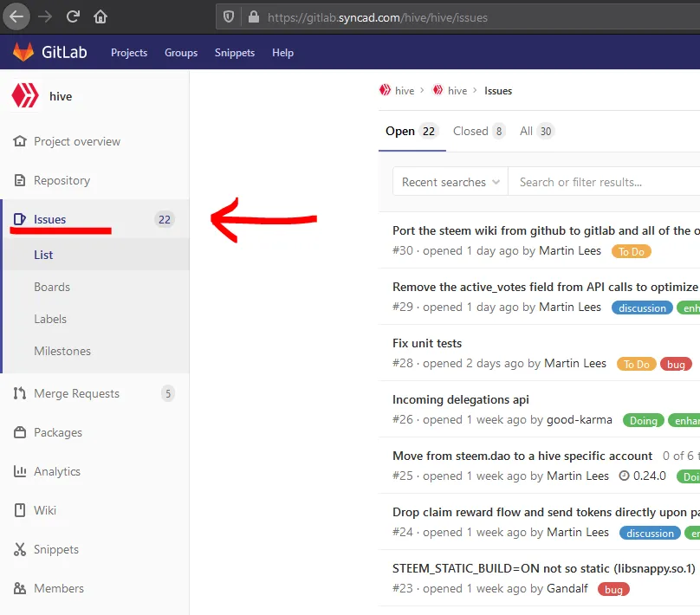Open issue 'Remove the active_votes field'
Screen dimensions: 700x615
click(545, 287)
